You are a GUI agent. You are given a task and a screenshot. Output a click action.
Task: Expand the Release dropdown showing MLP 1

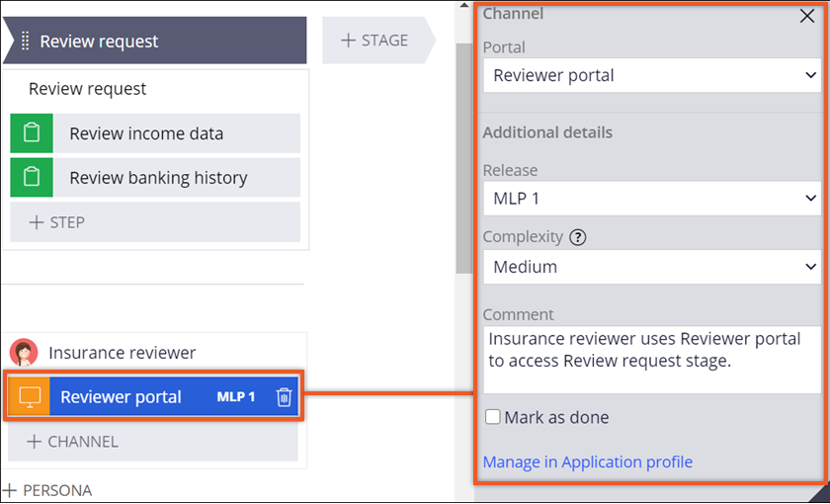click(x=651, y=199)
